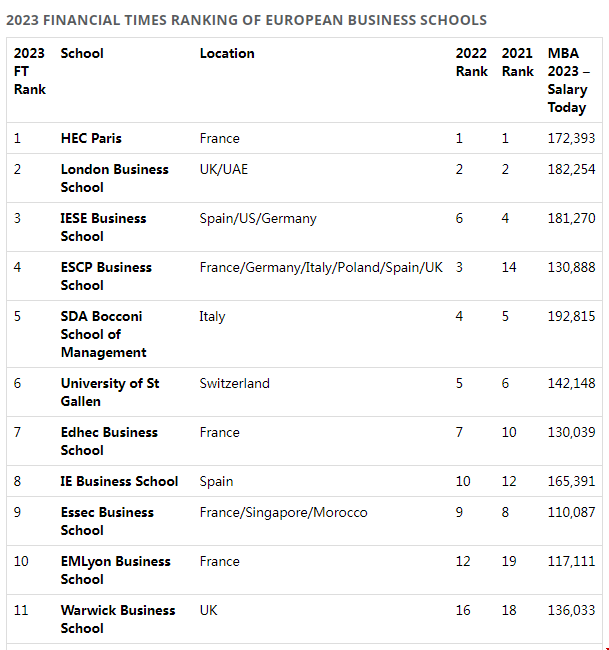Click the ESCP Business School name
Image resolution: width=609 pixels, height=650 pixels.
(x=106, y=276)
